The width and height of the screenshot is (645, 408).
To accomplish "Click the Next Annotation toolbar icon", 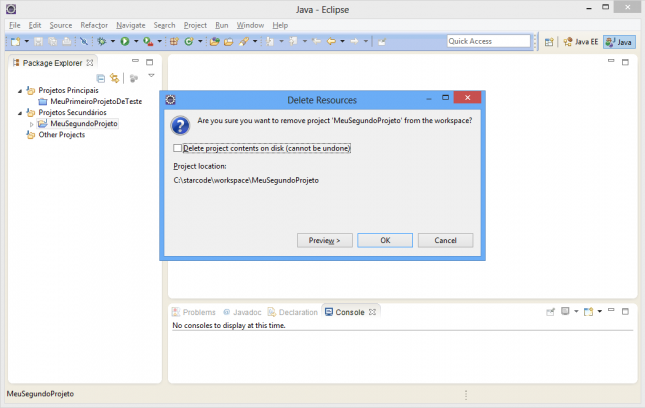I will pyautogui.click(x=270, y=42).
